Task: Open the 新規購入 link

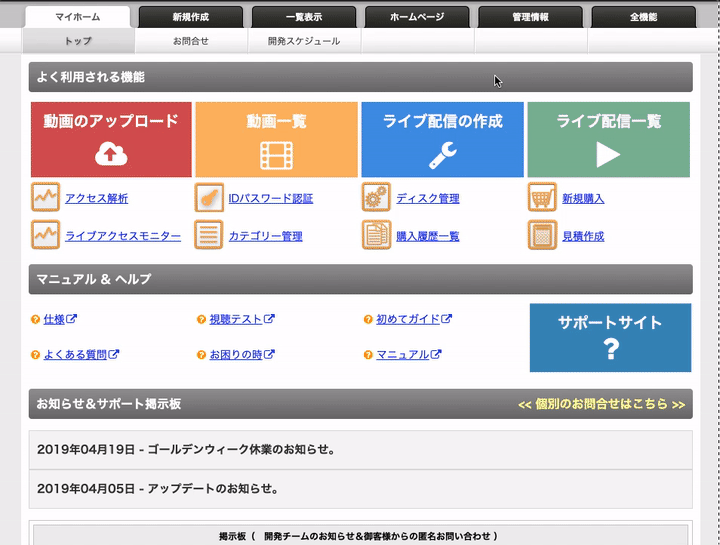Action: tap(583, 198)
